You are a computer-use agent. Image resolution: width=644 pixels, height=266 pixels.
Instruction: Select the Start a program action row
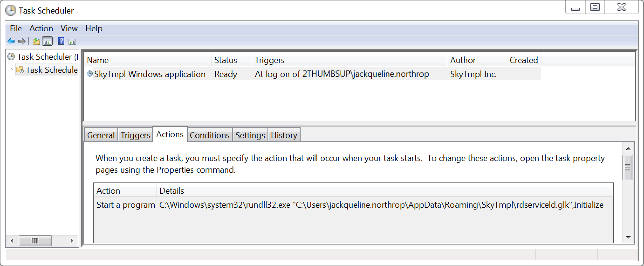353,205
